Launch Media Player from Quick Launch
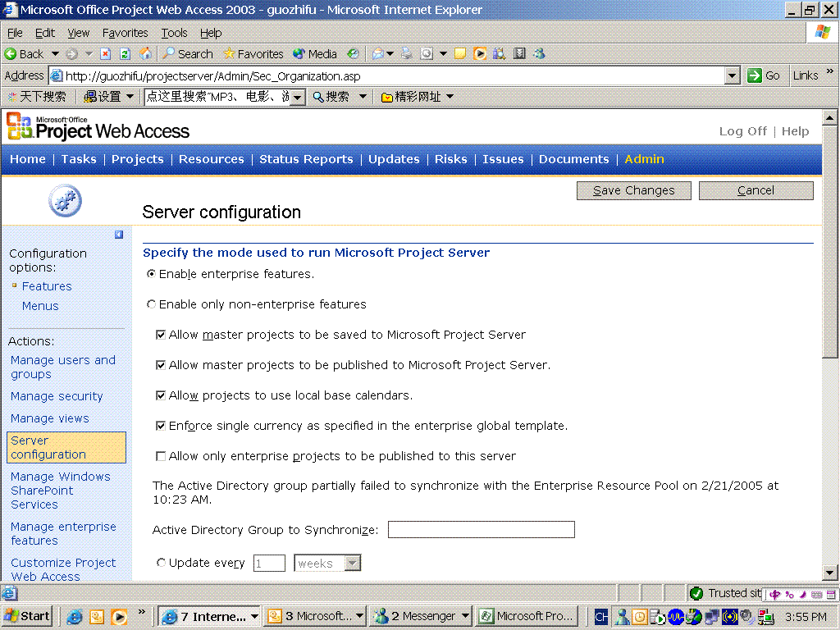 point(120,617)
